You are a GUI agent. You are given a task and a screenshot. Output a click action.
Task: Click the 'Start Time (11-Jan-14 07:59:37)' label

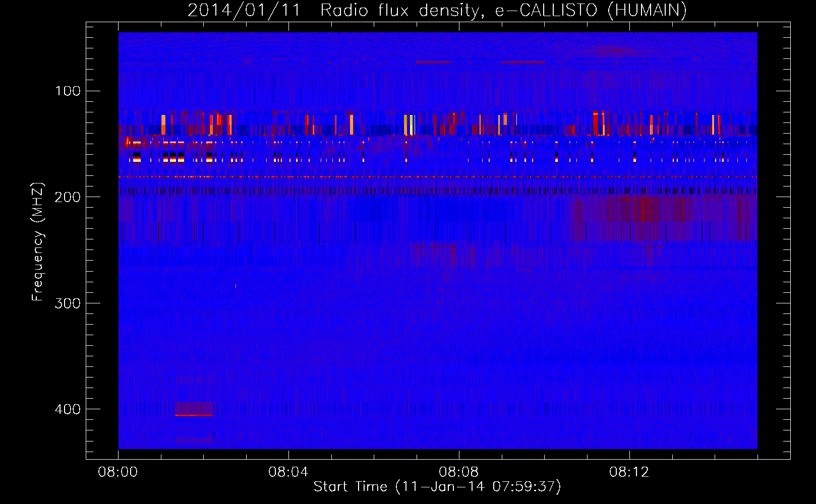tap(437, 487)
